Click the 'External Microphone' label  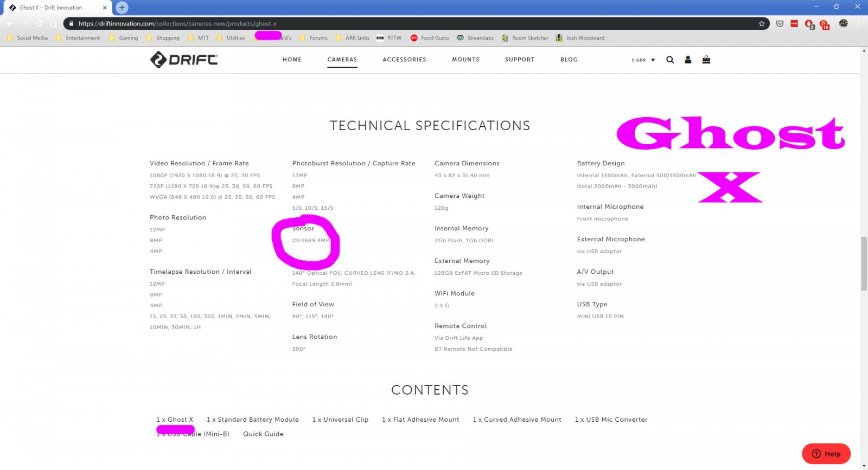(x=611, y=239)
